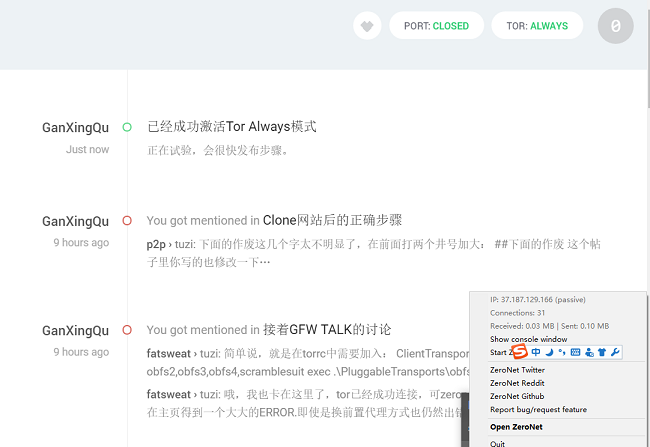Viewport: 650px width, 447px height.
Task: Choose ZeroNet Github menu entry
Action: (x=517, y=396)
